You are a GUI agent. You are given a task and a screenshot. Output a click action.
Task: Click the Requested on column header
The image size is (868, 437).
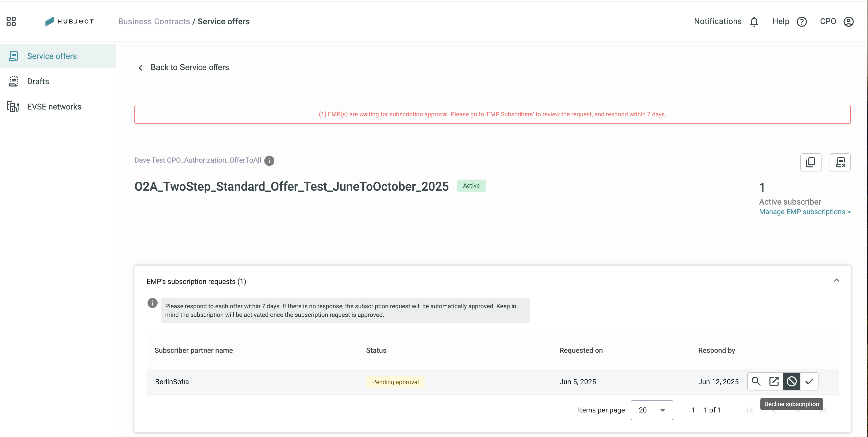(581, 350)
